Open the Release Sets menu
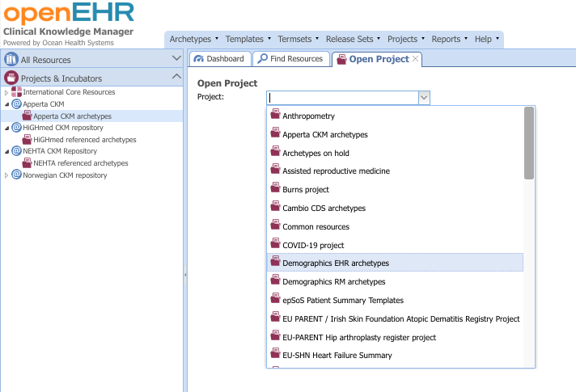This screenshot has width=576, height=392. tap(353, 39)
